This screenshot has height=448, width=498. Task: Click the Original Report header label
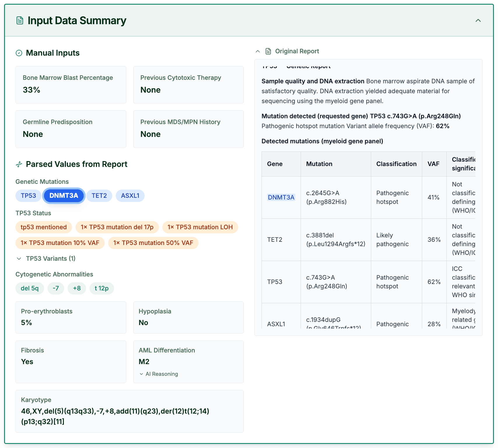click(297, 51)
